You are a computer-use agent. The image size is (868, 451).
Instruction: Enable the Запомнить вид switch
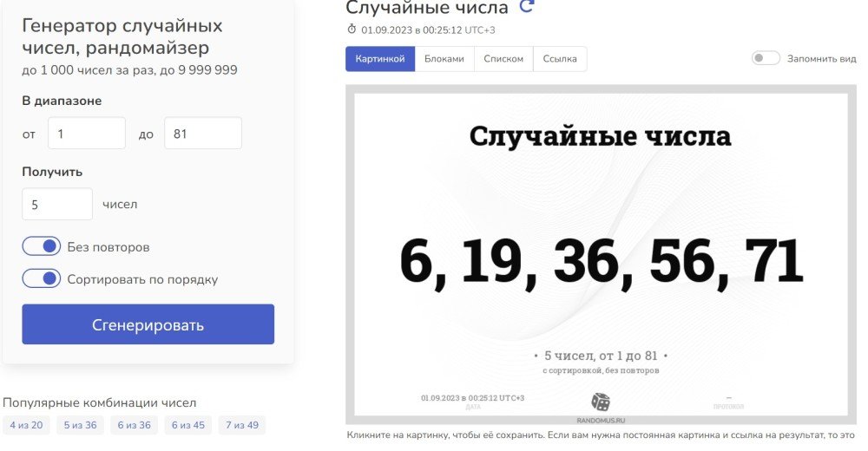(x=766, y=58)
